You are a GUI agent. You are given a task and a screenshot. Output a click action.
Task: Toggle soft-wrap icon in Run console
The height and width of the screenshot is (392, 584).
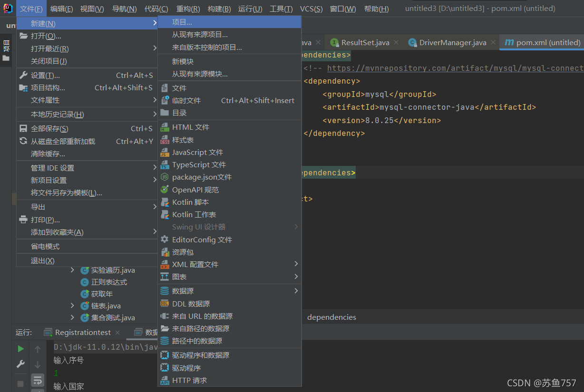point(38,380)
